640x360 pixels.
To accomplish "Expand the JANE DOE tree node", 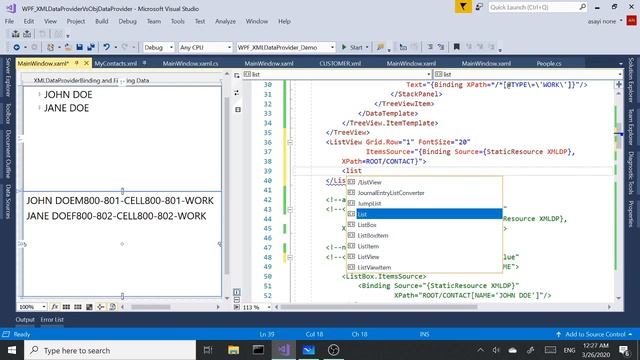I will (x=39, y=108).
